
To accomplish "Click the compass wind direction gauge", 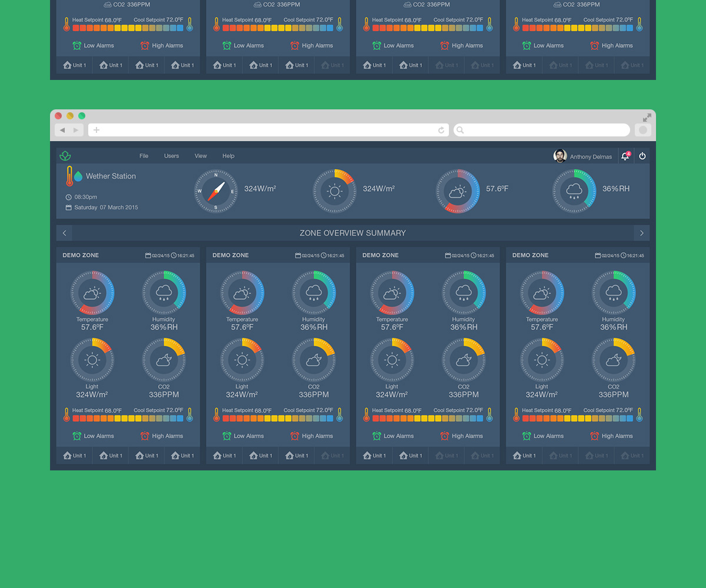I will (x=216, y=191).
